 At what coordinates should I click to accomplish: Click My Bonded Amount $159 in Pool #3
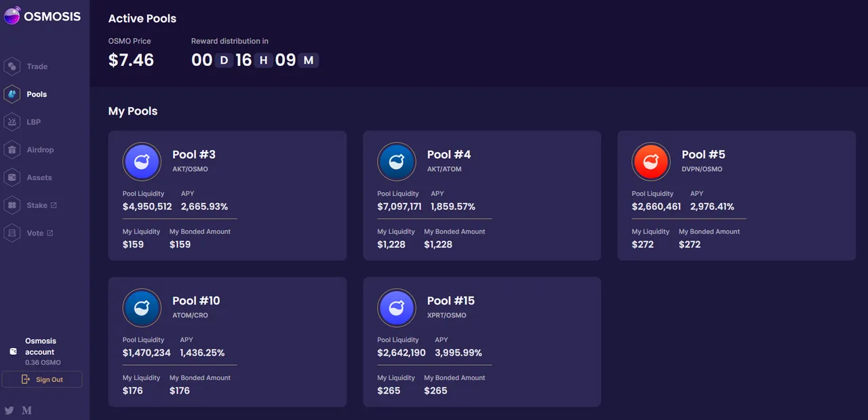[180, 244]
